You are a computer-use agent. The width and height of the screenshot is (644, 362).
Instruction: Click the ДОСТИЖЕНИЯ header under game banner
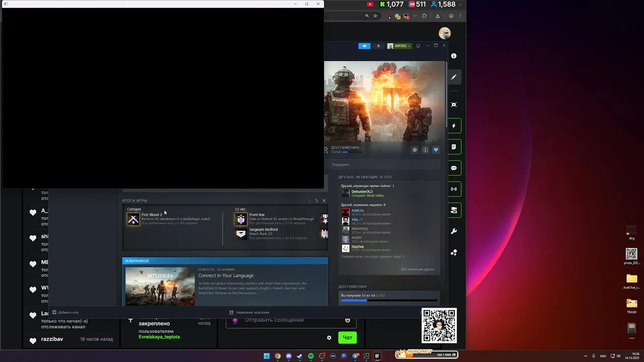click(345, 147)
